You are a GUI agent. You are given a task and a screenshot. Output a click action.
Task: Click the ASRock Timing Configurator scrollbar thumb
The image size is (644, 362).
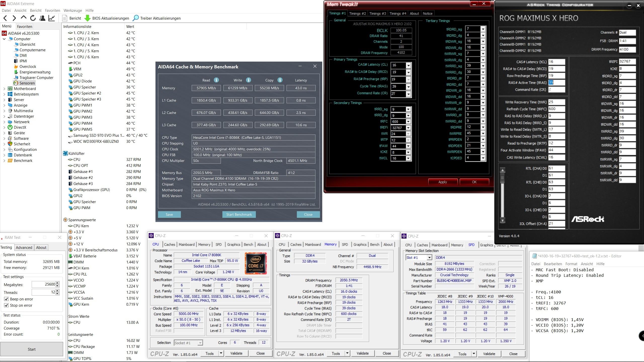point(502,178)
